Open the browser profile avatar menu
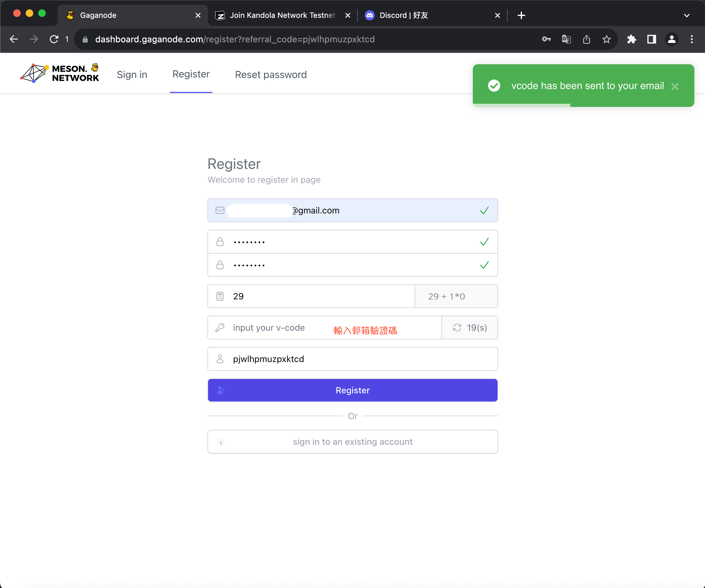 (x=671, y=39)
